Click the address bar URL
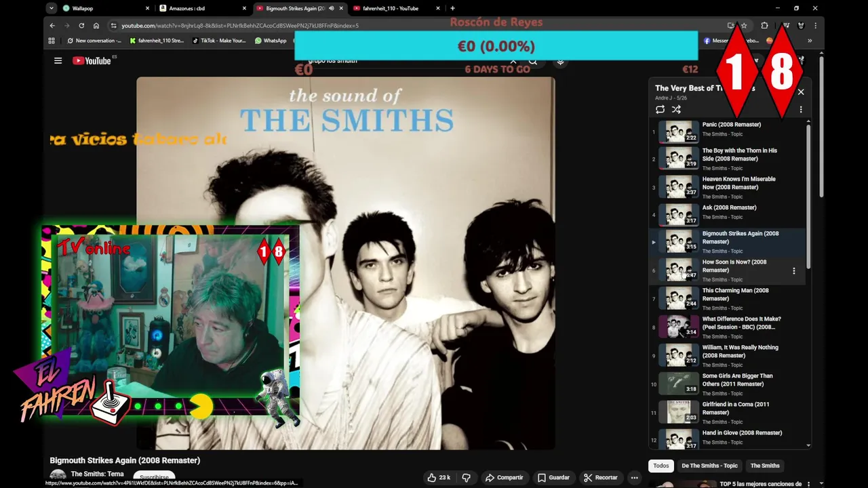 click(240, 26)
